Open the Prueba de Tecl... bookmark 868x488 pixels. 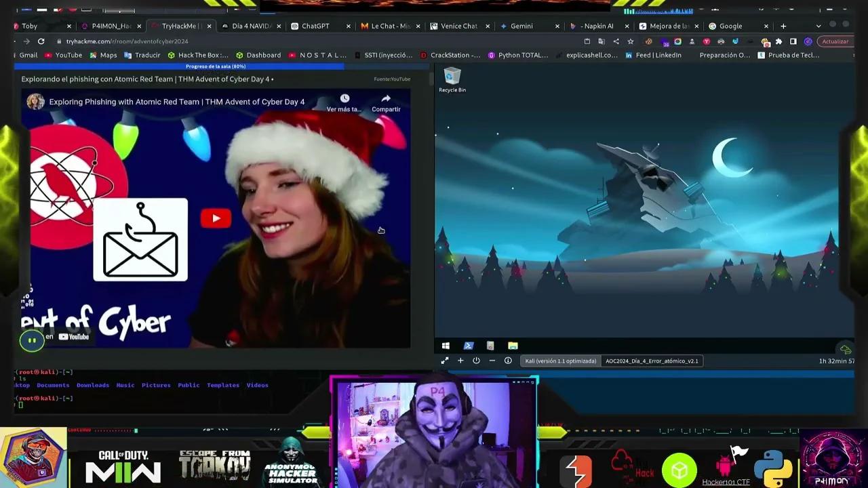point(789,55)
